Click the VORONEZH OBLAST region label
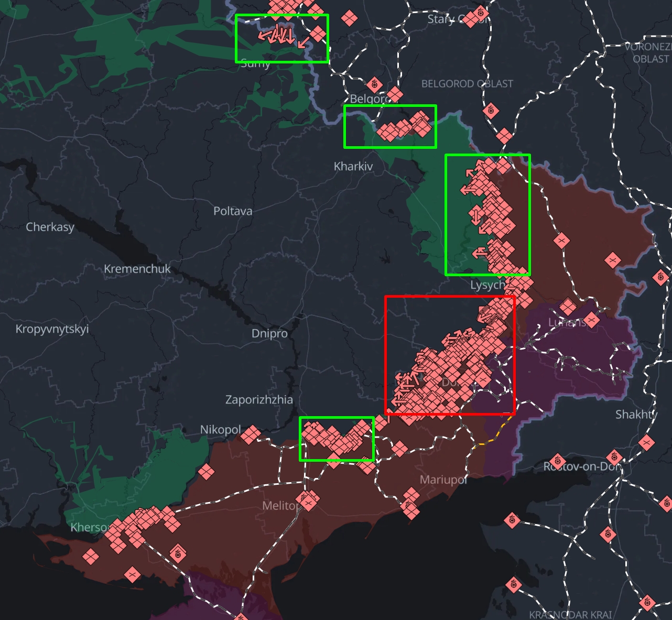The width and height of the screenshot is (672, 620). coord(649,53)
